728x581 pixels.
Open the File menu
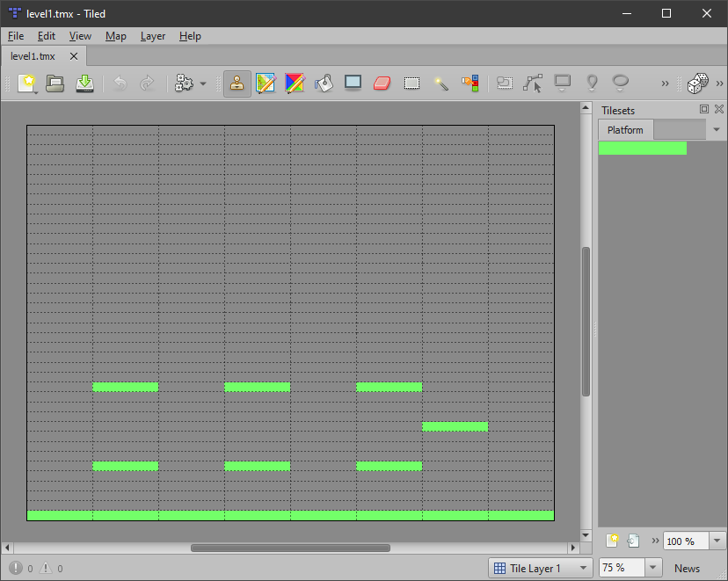click(16, 36)
